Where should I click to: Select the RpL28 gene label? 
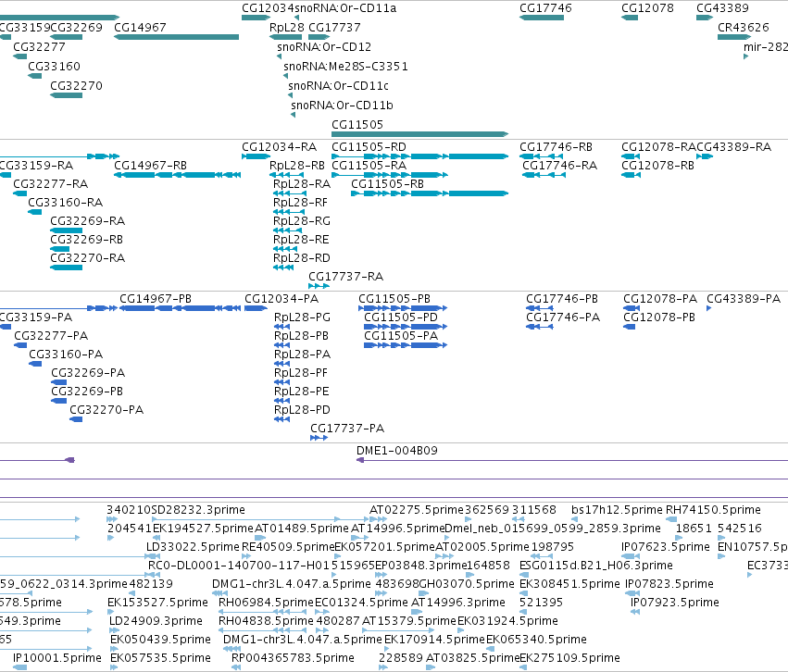pos(287,27)
